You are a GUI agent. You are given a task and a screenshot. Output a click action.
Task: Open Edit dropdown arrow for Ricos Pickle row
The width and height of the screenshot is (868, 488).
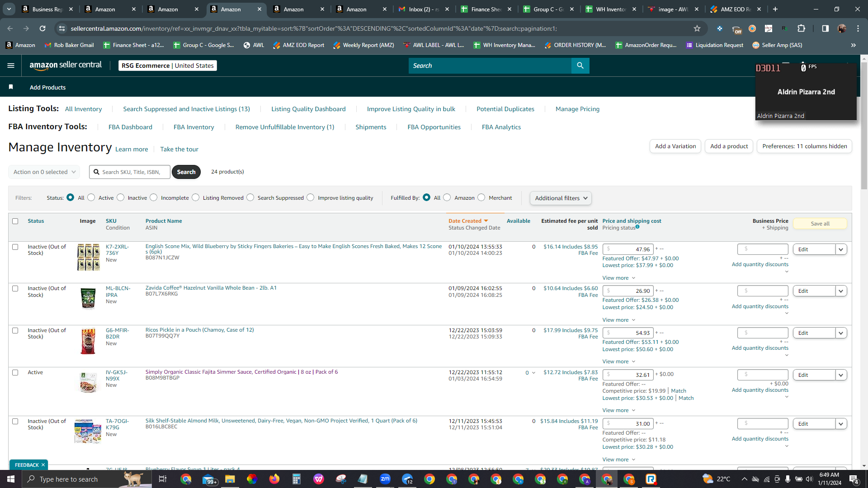pyautogui.click(x=841, y=333)
